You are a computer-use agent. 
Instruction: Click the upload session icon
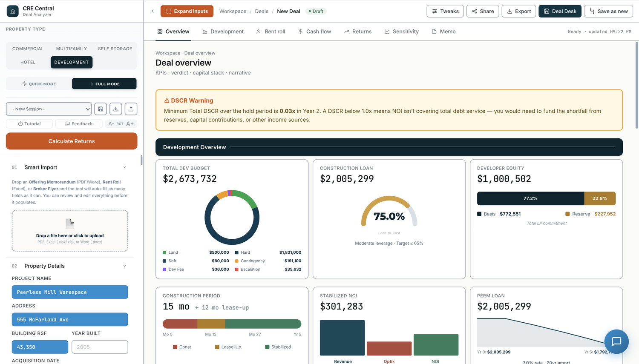coord(131,109)
